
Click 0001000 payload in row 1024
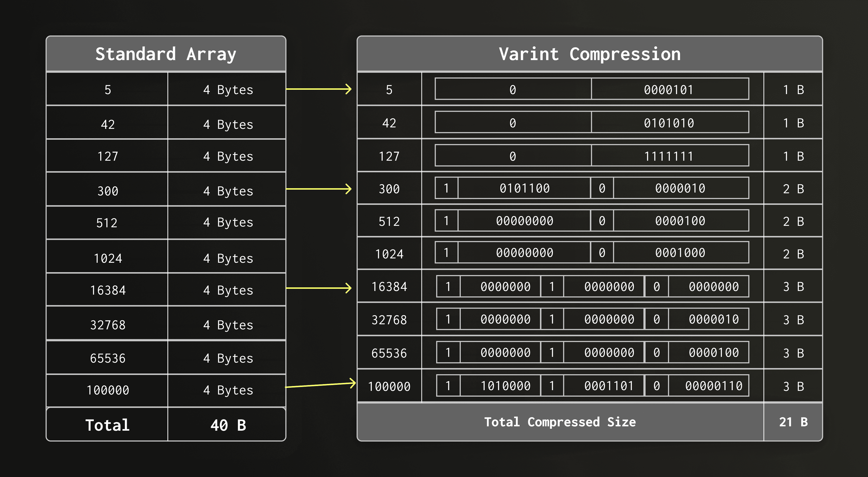[x=680, y=252]
